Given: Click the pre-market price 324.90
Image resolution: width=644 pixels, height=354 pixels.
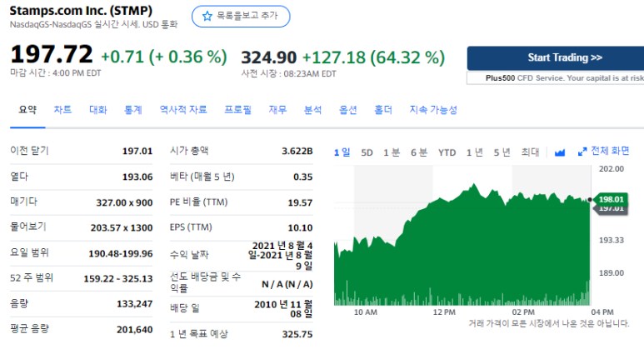Looking at the screenshot, I should point(268,57).
